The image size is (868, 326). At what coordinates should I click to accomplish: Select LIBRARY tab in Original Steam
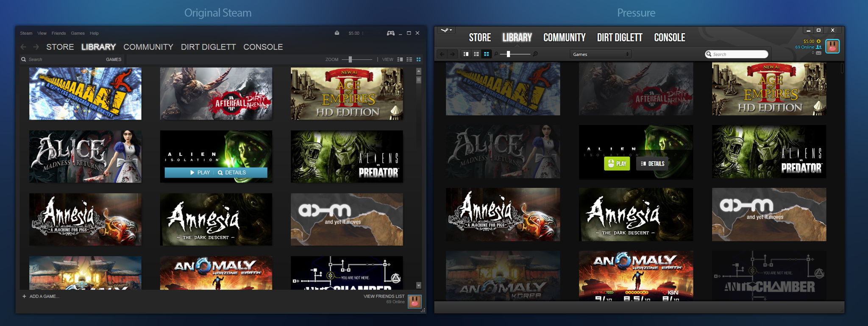point(98,47)
